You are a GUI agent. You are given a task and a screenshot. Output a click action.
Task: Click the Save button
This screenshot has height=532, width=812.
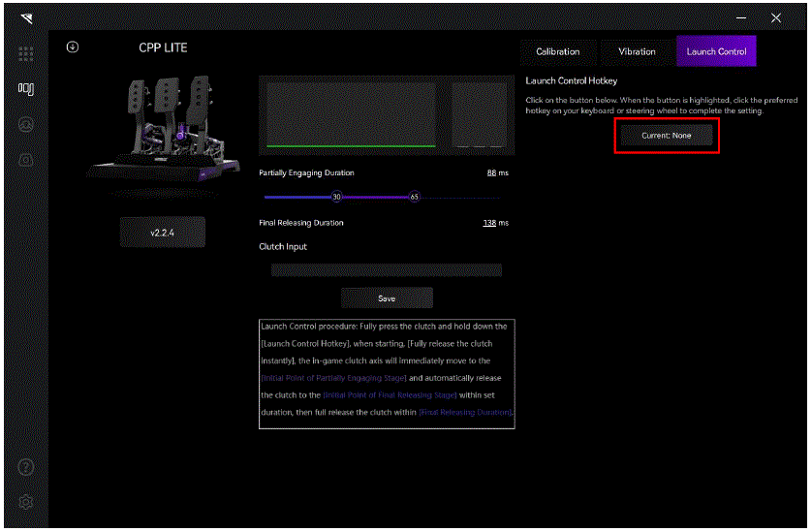(x=387, y=298)
